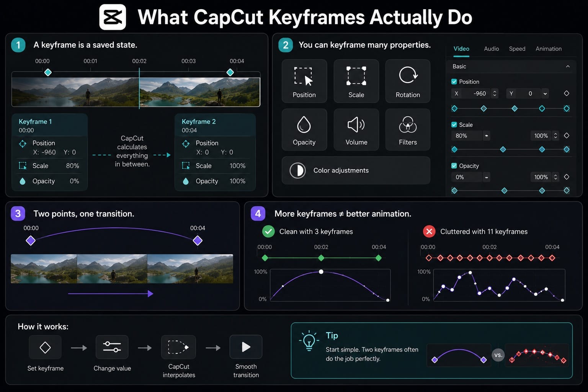Select the green middle keyframe at 00:02
588x392 pixels.
321,258
